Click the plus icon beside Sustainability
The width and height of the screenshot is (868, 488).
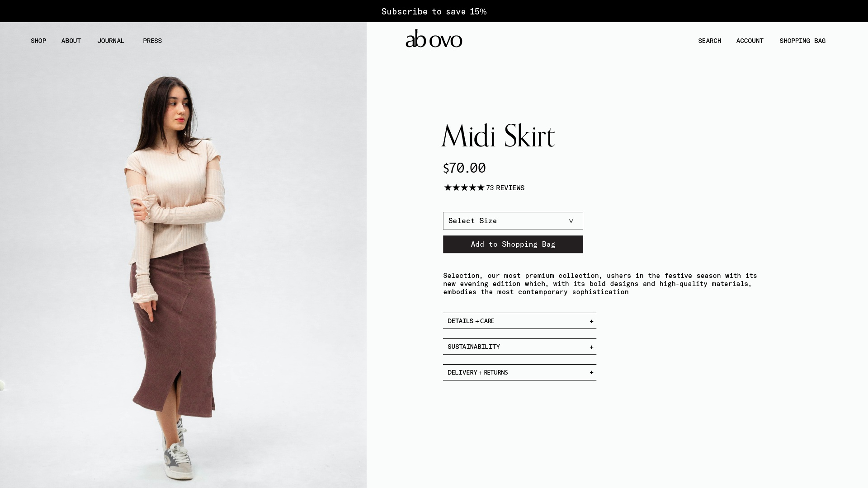591,347
